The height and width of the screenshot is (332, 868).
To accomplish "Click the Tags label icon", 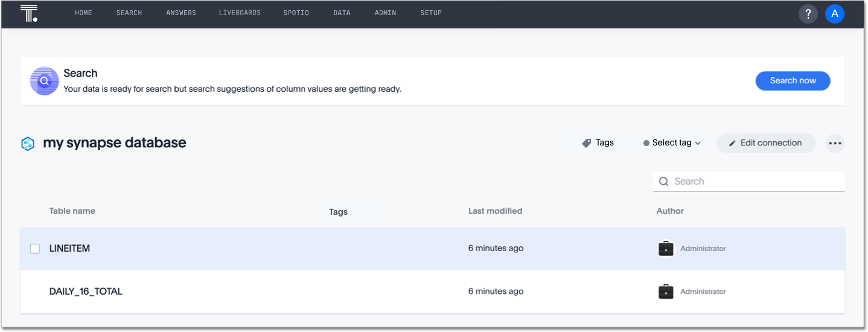I will click(x=586, y=143).
